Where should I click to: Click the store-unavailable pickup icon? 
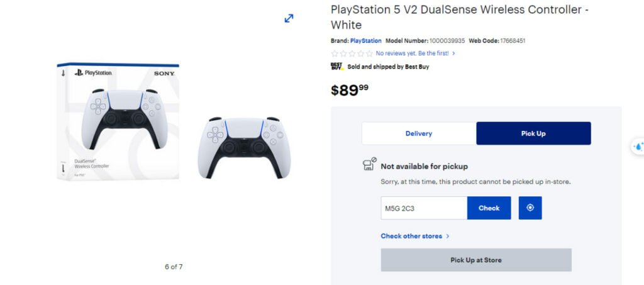[369, 165]
